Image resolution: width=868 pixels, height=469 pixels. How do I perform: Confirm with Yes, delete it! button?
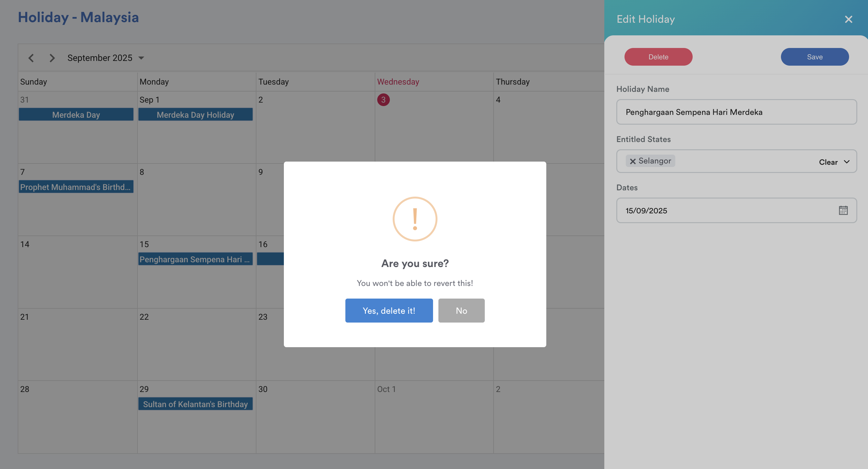click(x=389, y=310)
